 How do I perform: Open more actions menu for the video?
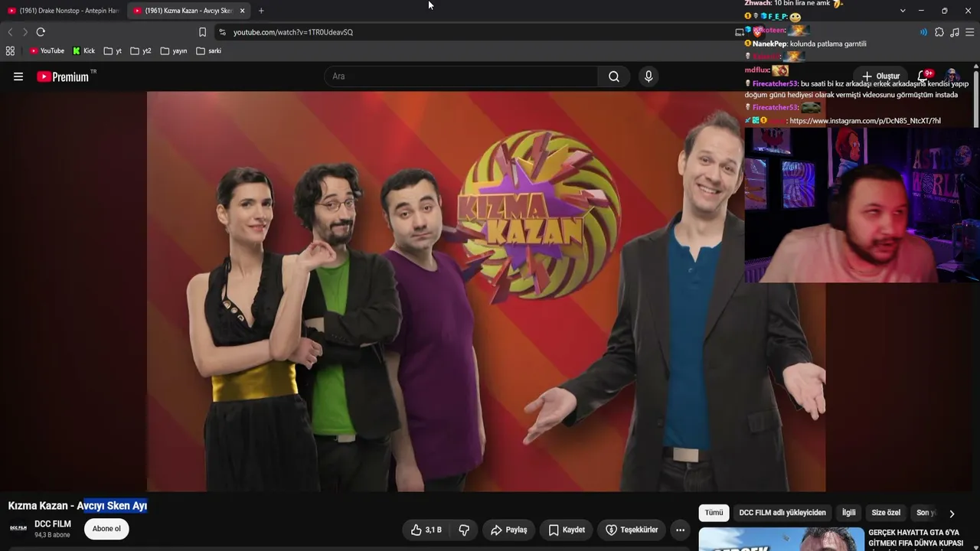point(680,530)
